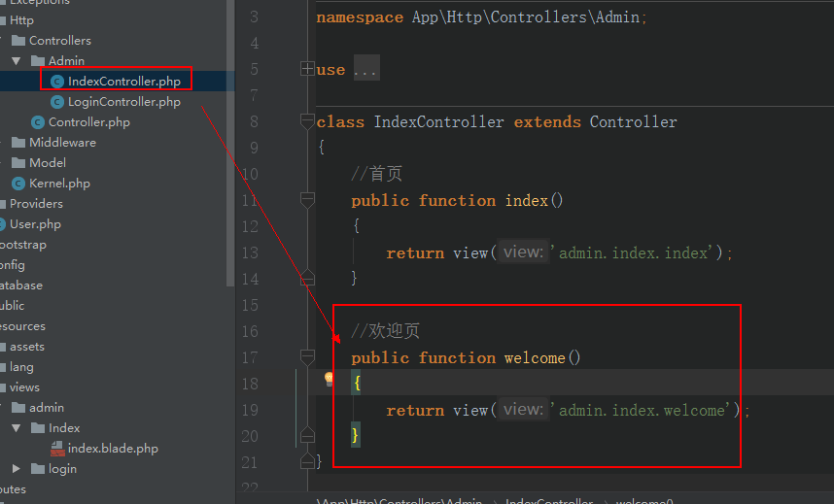
Task: Select User.php in the project tree
Action: tap(35, 224)
